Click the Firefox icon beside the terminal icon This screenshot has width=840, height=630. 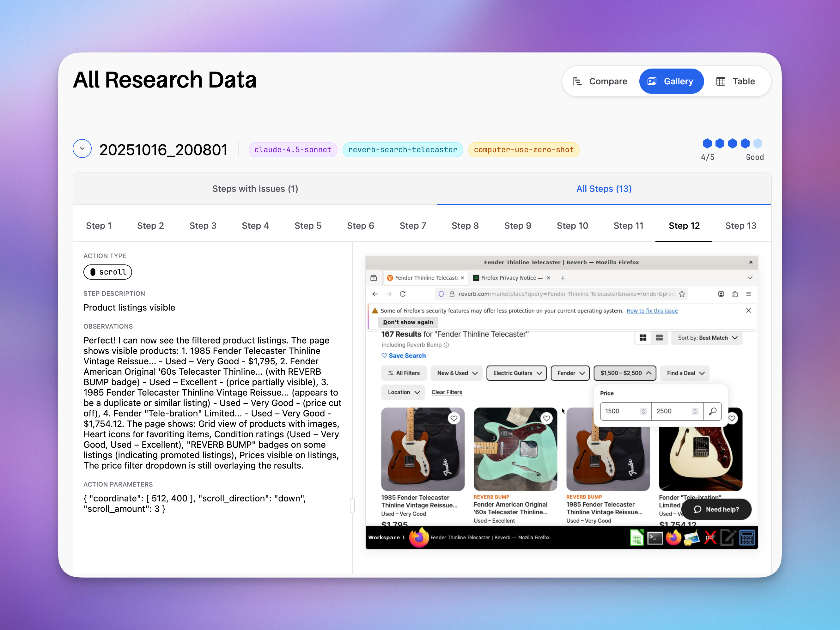[673, 537]
